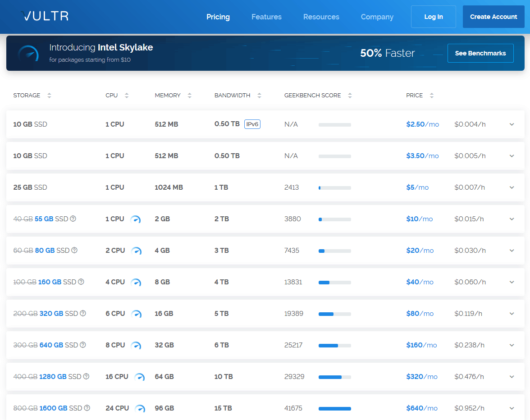Expand the $2.50/mo plan row
Image resolution: width=530 pixels, height=420 pixels.
tap(512, 124)
